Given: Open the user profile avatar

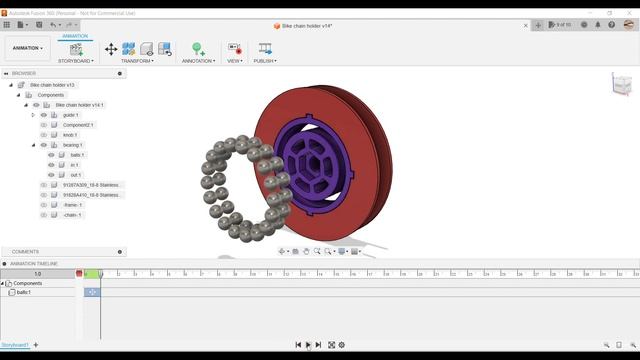Looking at the screenshot, I should (629, 24).
